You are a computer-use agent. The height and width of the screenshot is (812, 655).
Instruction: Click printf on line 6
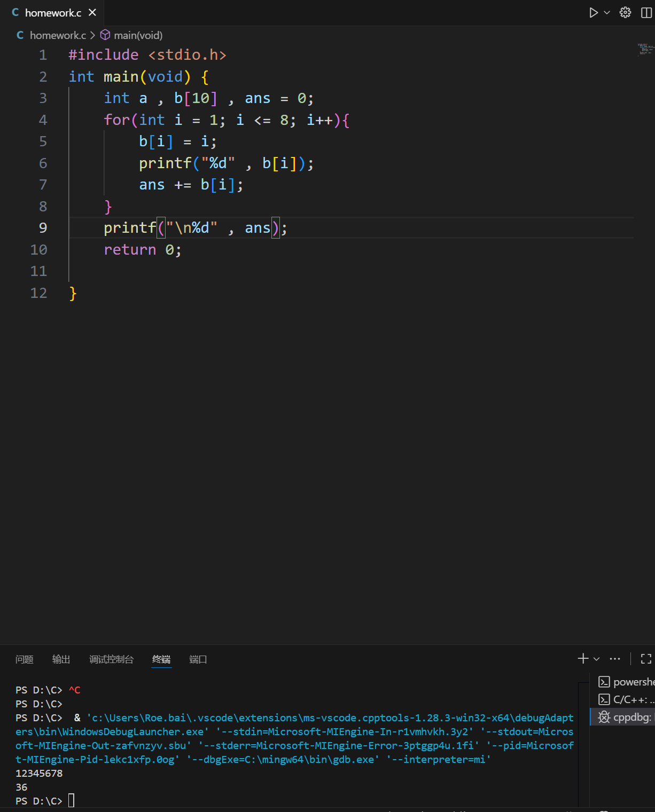click(165, 163)
